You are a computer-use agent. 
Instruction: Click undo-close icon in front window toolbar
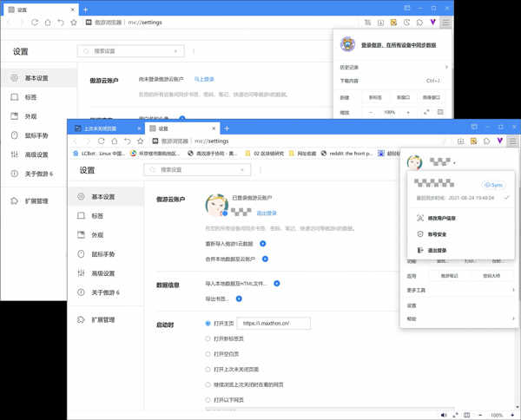tap(128, 141)
